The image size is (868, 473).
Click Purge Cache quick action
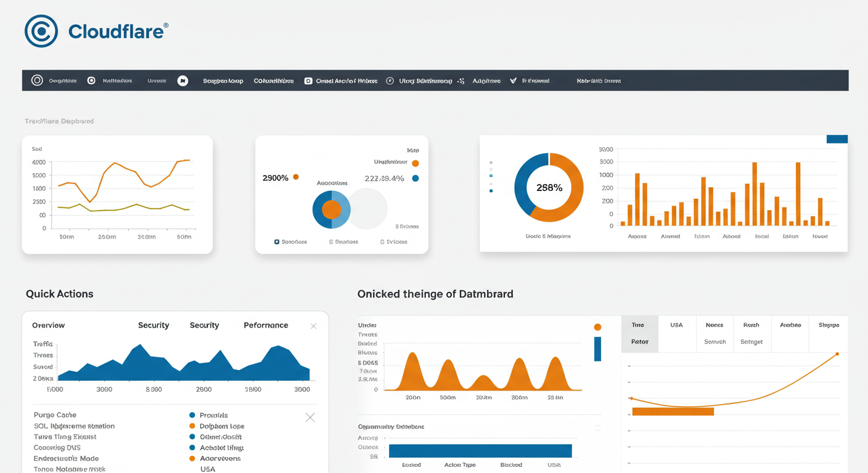(55, 415)
